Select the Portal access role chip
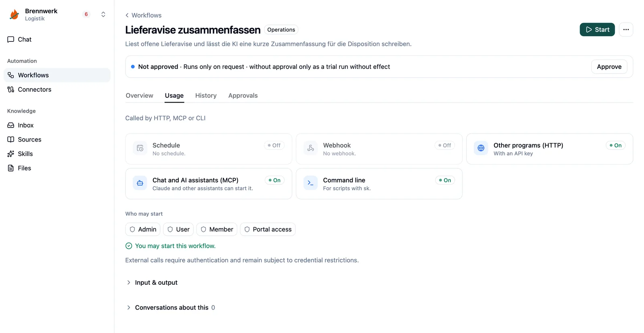 coord(268,229)
